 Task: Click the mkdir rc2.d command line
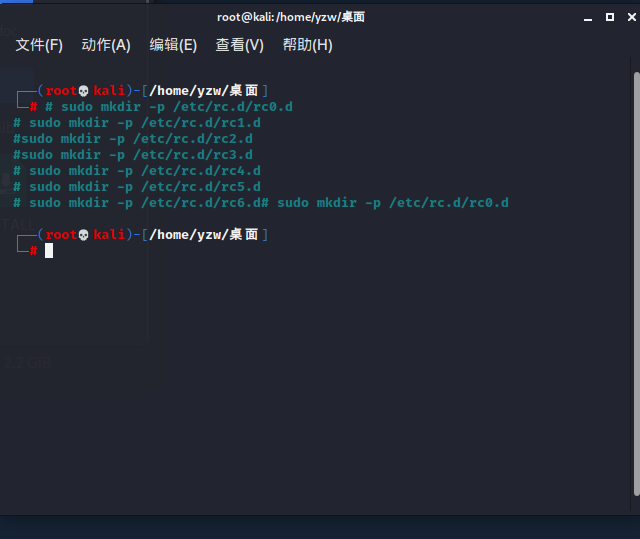pyautogui.click(x=133, y=139)
